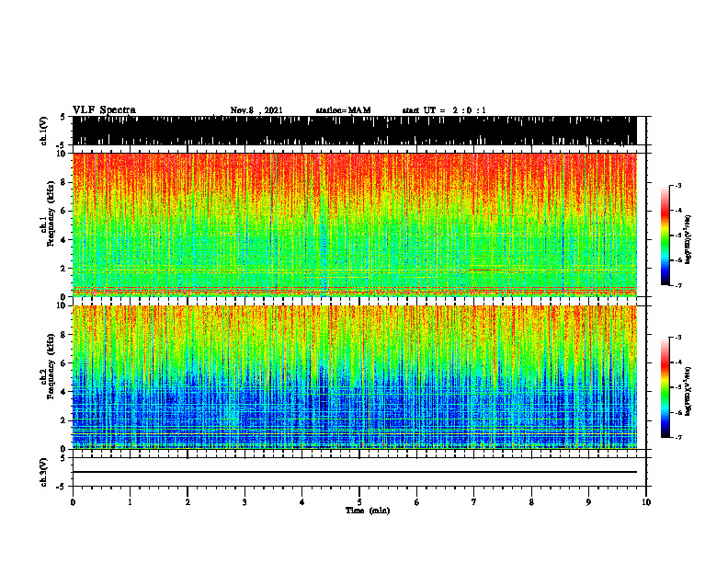Click the ch.2 frequency tick label '6'
The height and width of the screenshot is (563, 728).
[x=64, y=363]
